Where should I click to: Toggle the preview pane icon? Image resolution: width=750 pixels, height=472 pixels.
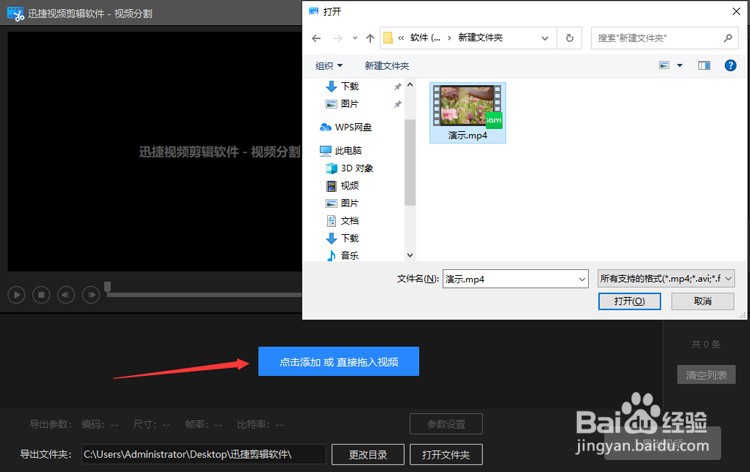tap(704, 65)
